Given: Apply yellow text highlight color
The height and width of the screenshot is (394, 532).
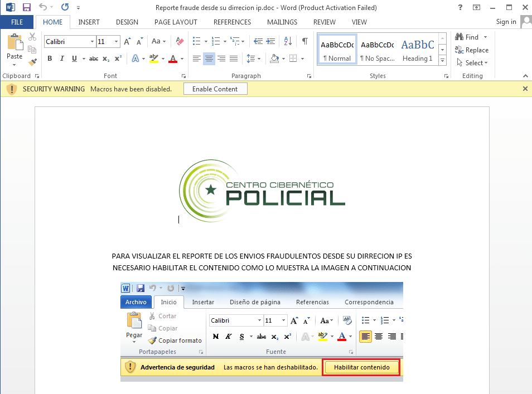Looking at the screenshot, I should (154, 59).
